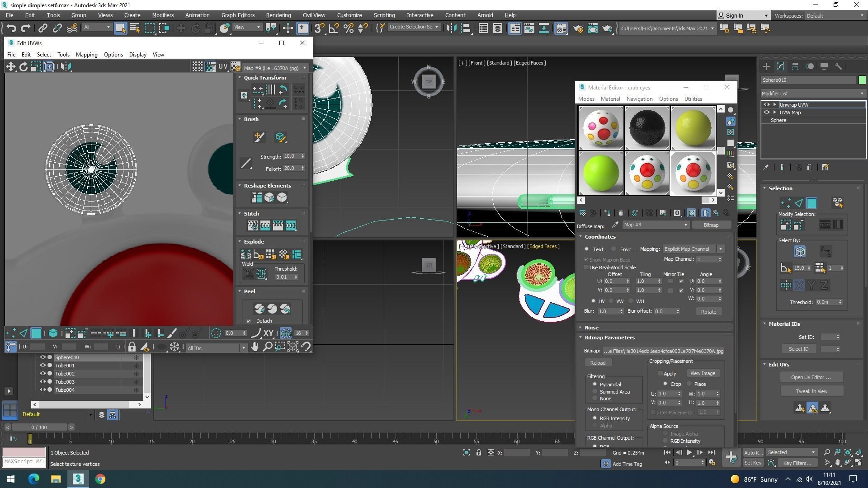Select Summed Area filtering option
This screenshot has width=868, height=488.
point(594,392)
